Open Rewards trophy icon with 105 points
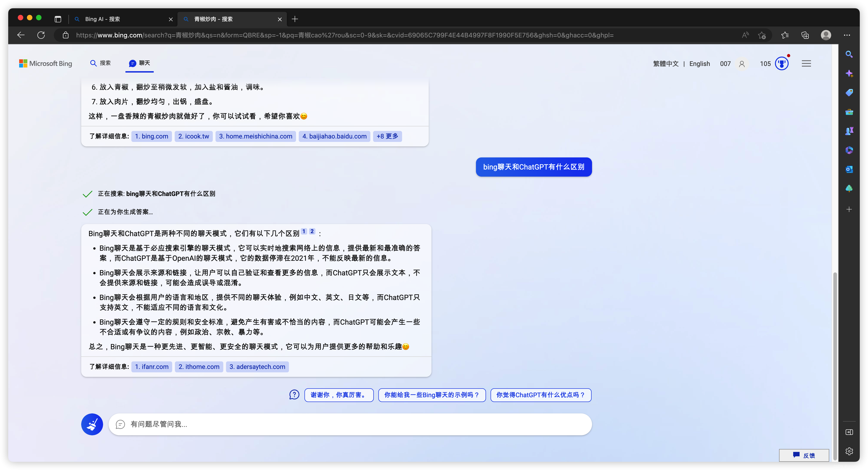The width and height of the screenshot is (868, 470). click(782, 63)
